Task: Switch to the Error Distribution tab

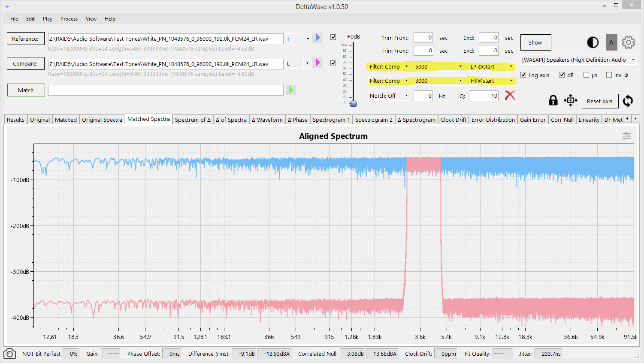Action: (x=493, y=120)
